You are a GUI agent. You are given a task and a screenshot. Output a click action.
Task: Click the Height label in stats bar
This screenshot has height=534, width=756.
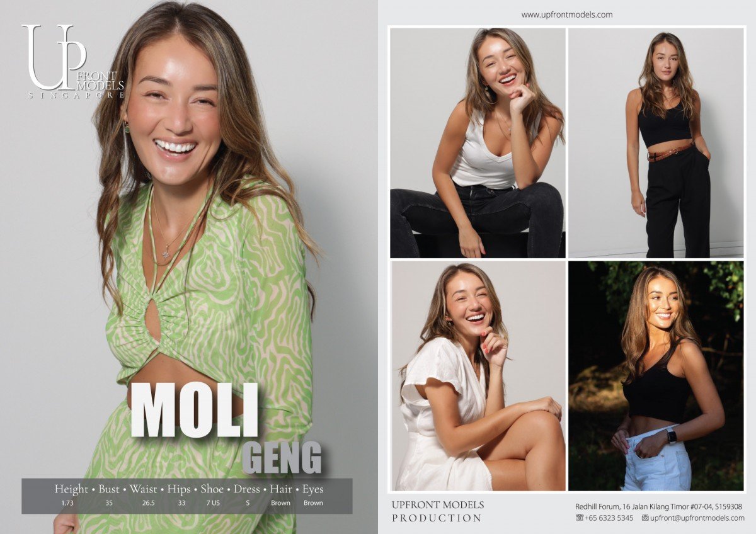71,489
